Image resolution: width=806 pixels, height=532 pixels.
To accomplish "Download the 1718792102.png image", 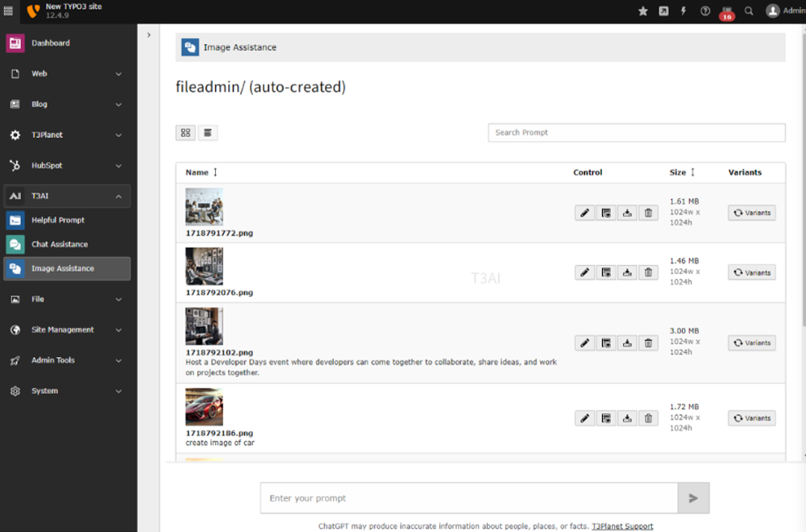I will pyautogui.click(x=627, y=343).
